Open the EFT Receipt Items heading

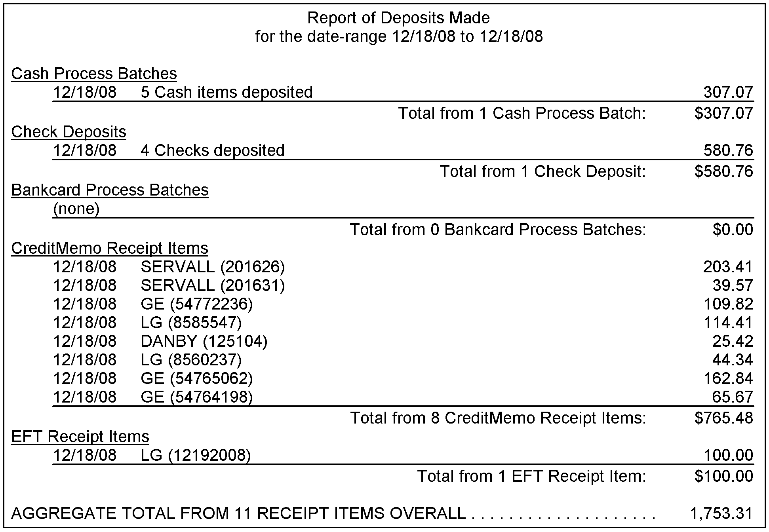80,437
